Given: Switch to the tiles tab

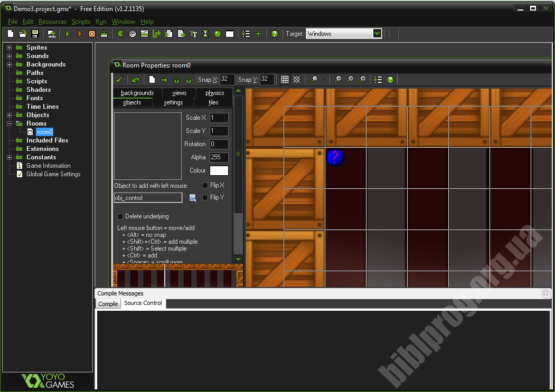Looking at the screenshot, I should click(213, 102).
